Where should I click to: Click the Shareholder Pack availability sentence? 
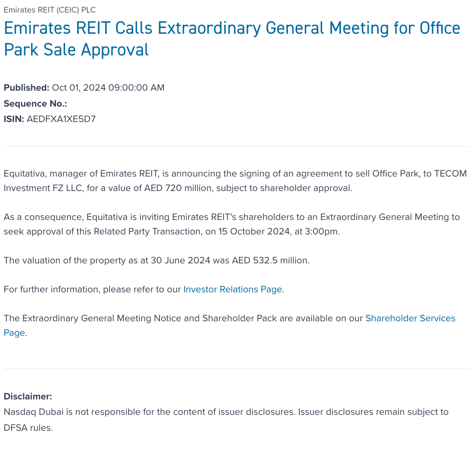(183, 318)
